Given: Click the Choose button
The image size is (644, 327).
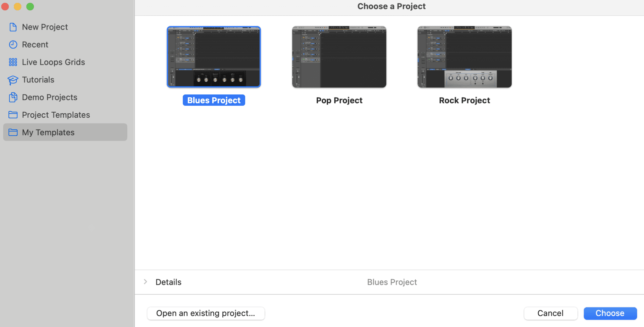Looking at the screenshot, I should pos(610,313).
